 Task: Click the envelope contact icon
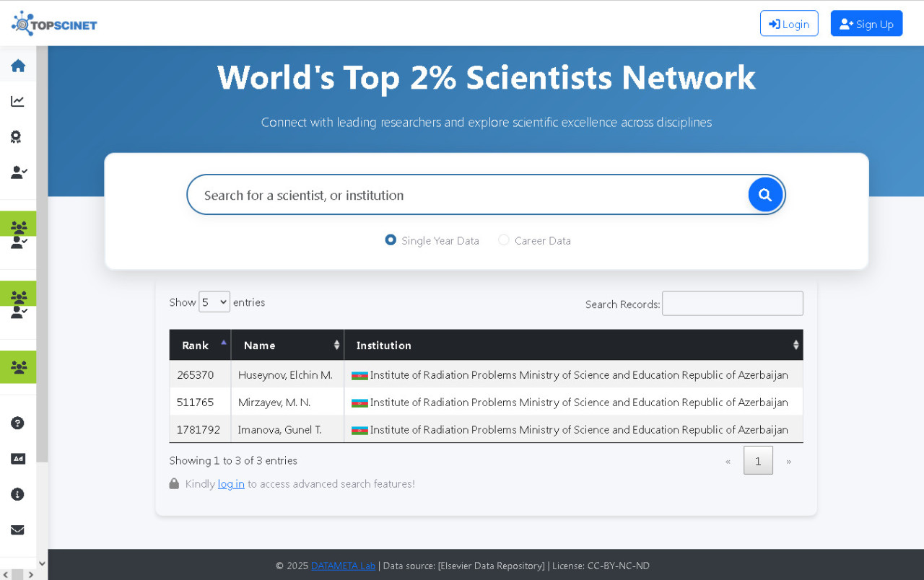pyautogui.click(x=18, y=530)
